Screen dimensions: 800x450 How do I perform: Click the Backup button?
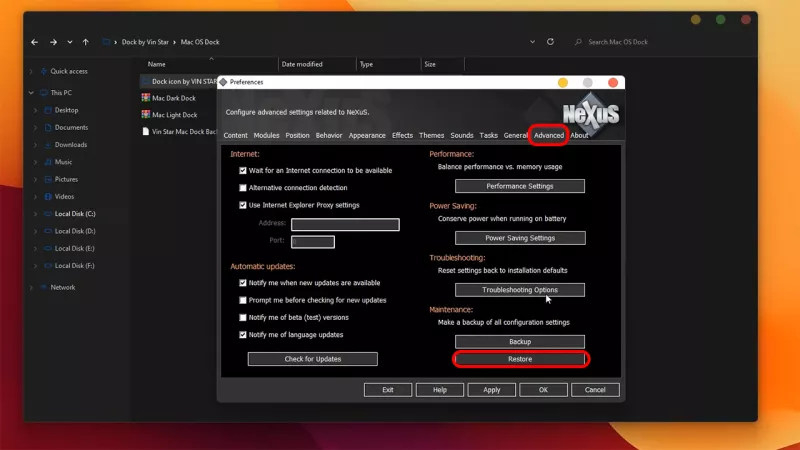pyautogui.click(x=520, y=342)
